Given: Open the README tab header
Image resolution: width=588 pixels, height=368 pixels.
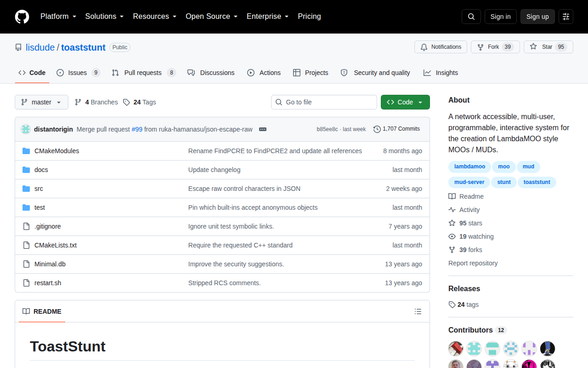Looking at the screenshot, I should tap(42, 311).
